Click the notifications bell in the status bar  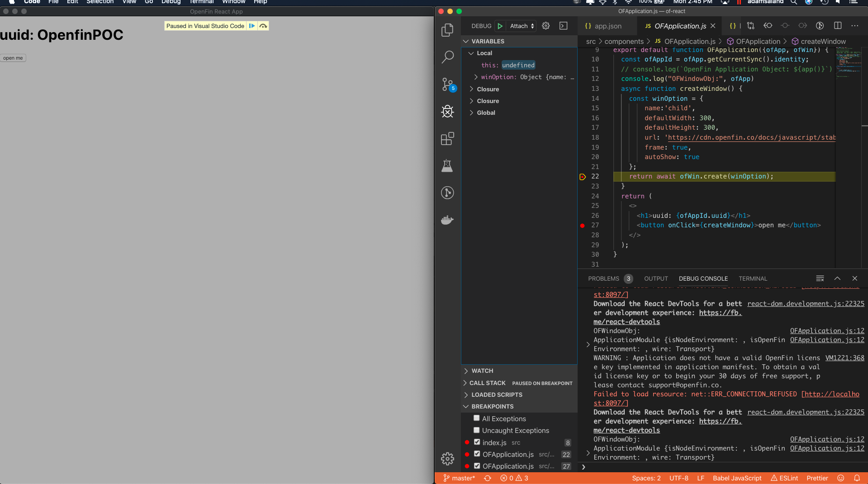[x=857, y=478]
